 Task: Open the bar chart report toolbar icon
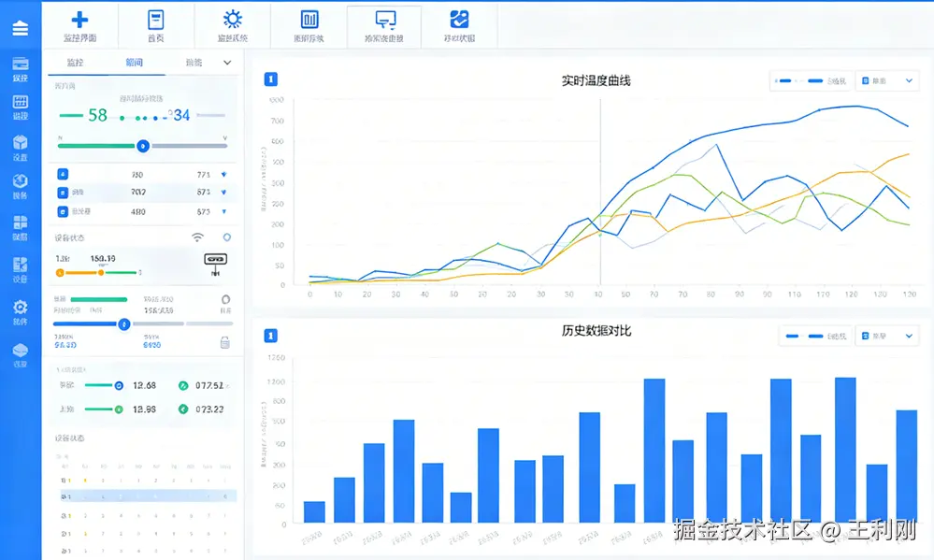pos(309,20)
